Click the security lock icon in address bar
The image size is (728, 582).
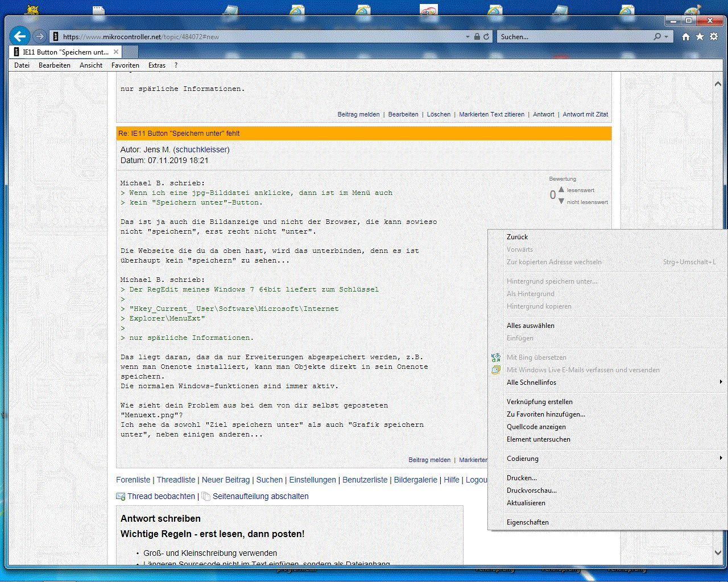tap(477, 36)
